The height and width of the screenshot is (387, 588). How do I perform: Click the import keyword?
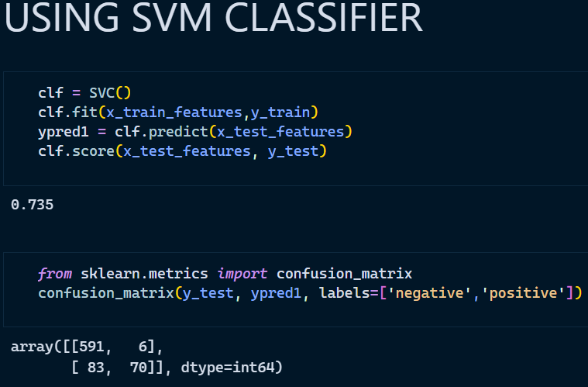pyautogui.click(x=242, y=274)
